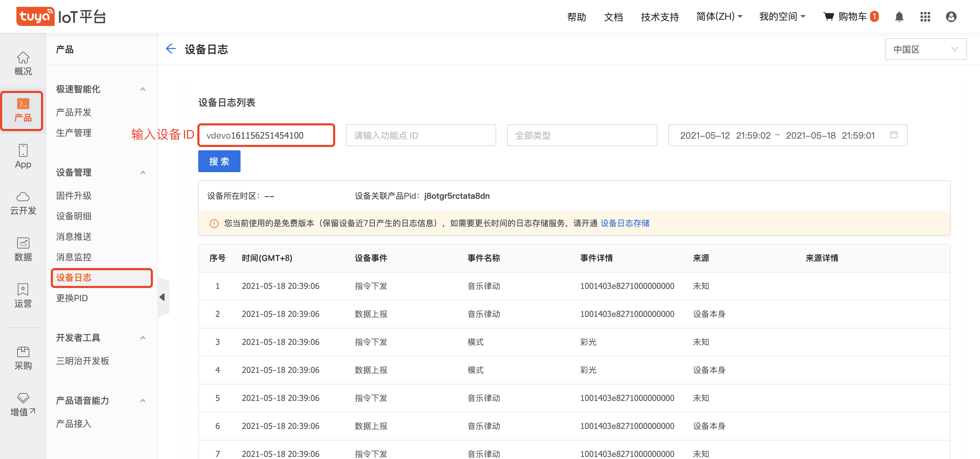The image size is (980, 459).
Task: Collapse the 产品语音能力 section
Action: point(143,400)
